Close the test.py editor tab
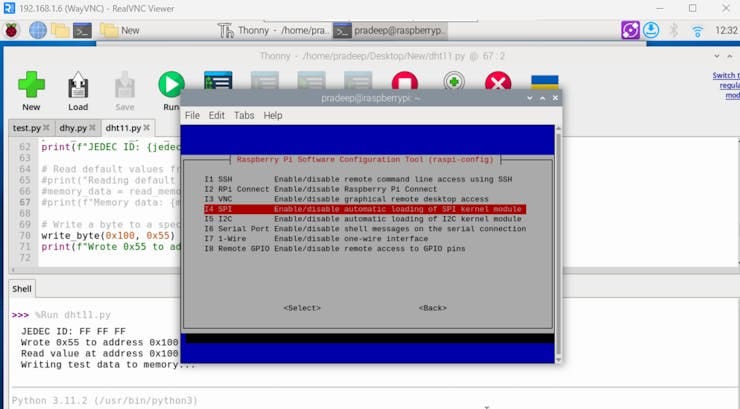Screen dimensions: 740x409 pos(46,127)
